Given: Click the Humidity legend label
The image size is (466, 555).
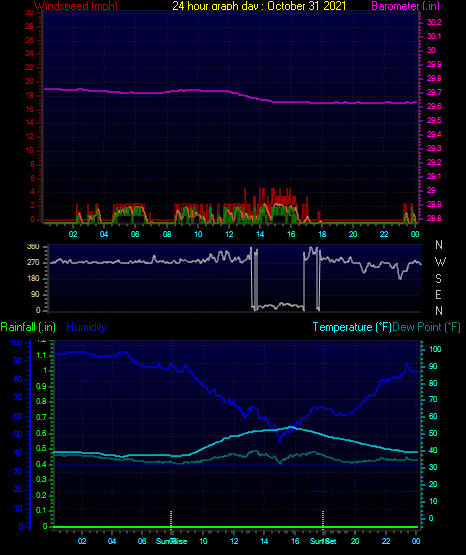Looking at the screenshot, I should click(x=86, y=327).
